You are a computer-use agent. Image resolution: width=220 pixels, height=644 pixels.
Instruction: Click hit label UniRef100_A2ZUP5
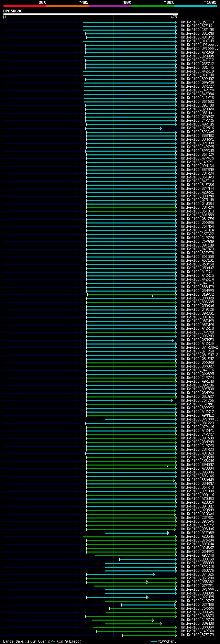[x=197, y=597]
